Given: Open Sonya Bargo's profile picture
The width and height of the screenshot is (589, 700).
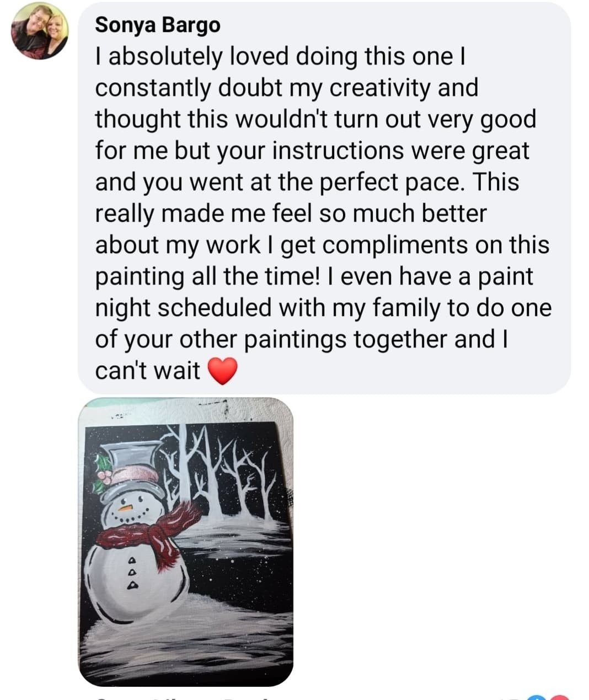Looking at the screenshot, I should pos(39,31).
